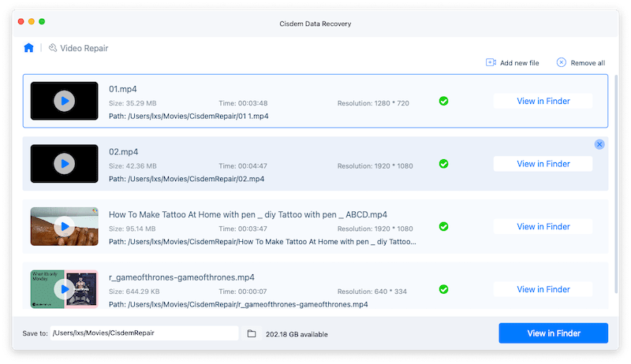Click the Video Repair wrench icon
Image resolution: width=631 pixels, height=364 pixels.
54,48
